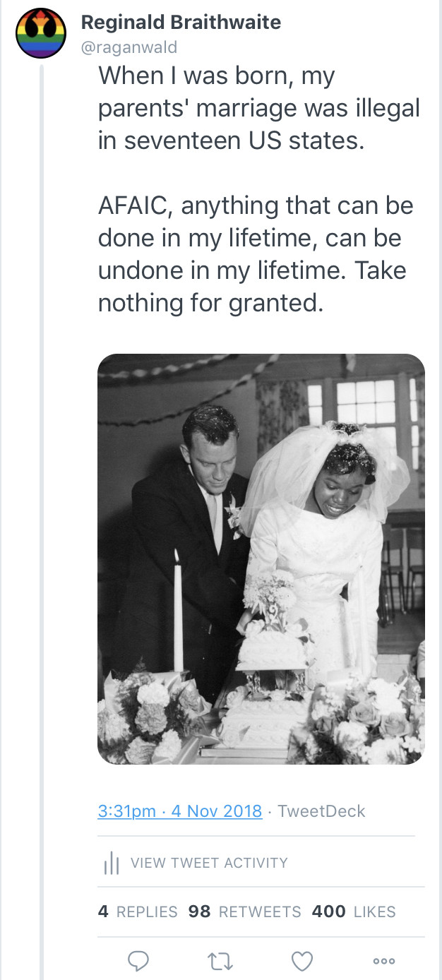Click the 'nothing for granted' line
442x980 pixels.
(x=210, y=303)
